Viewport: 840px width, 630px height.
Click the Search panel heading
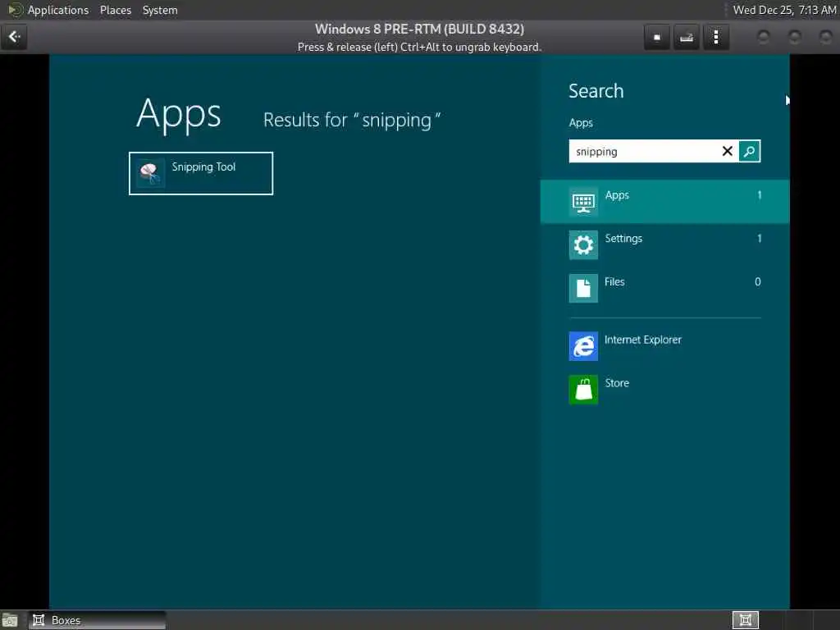coord(596,91)
